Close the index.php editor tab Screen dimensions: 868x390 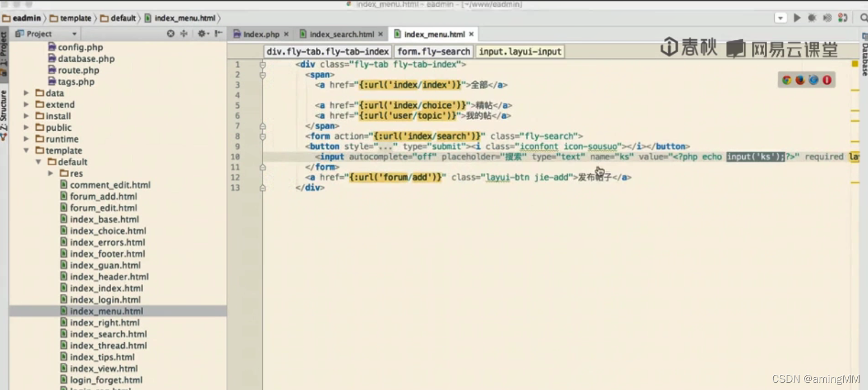pos(286,34)
